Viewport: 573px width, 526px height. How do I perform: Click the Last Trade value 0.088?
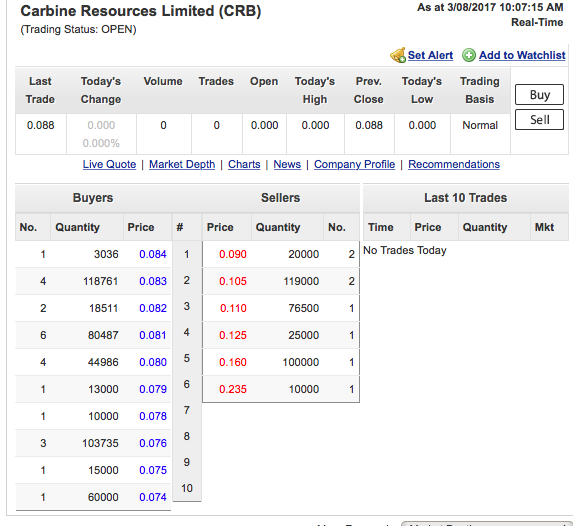(41, 125)
